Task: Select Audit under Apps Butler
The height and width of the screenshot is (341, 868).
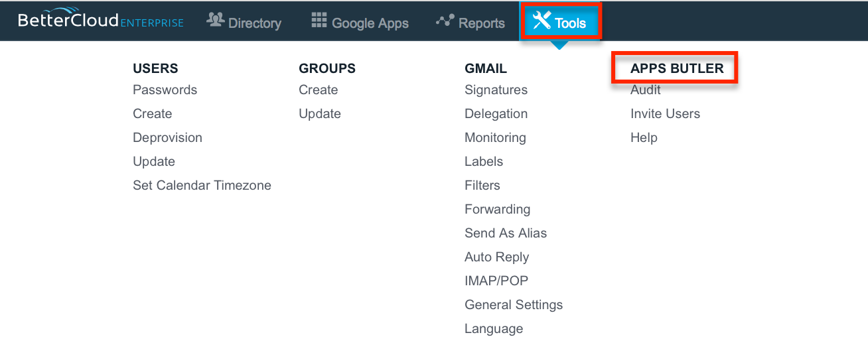Action: point(645,90)
